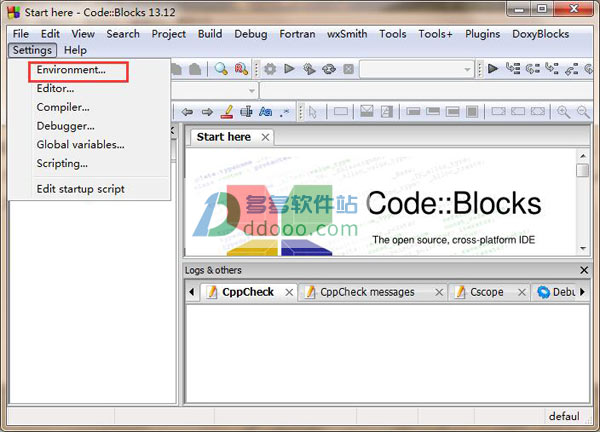The image size is (600, 432).
Task: Open the Edit menu
Action: (50, 34)
